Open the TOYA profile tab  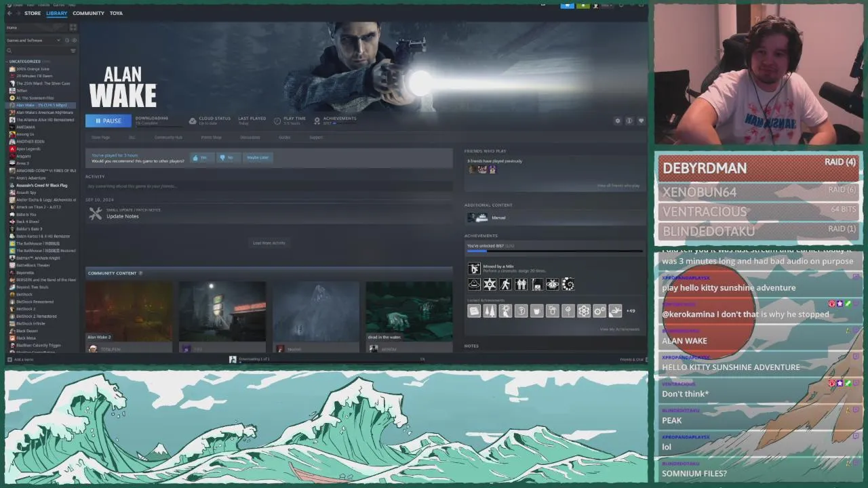coord(116,13)
